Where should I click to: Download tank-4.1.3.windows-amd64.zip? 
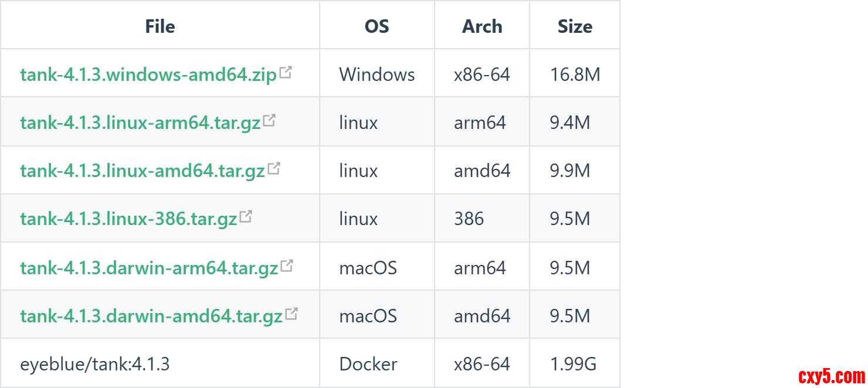148,75
